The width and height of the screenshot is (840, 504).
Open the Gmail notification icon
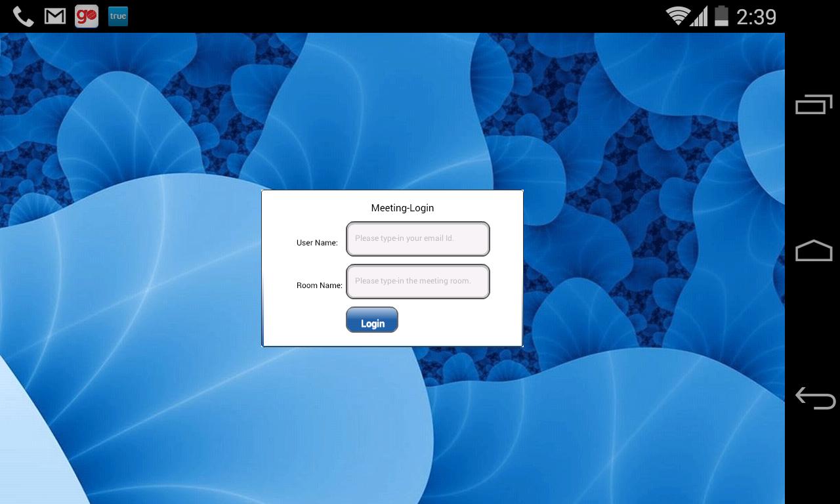click(55, 16)
